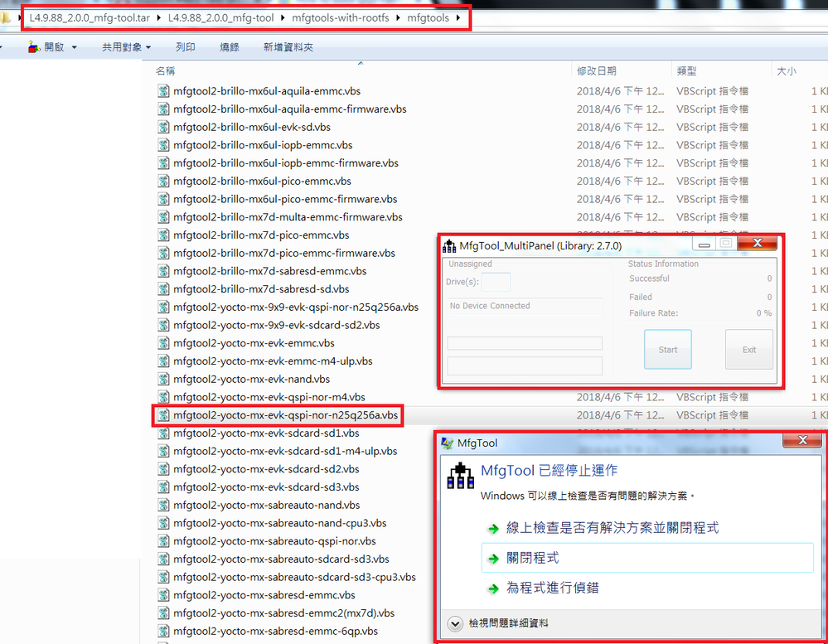Click 燒錄 in Explorer toolbar
This screenshot has width=828, height=644.
(230, 47)
